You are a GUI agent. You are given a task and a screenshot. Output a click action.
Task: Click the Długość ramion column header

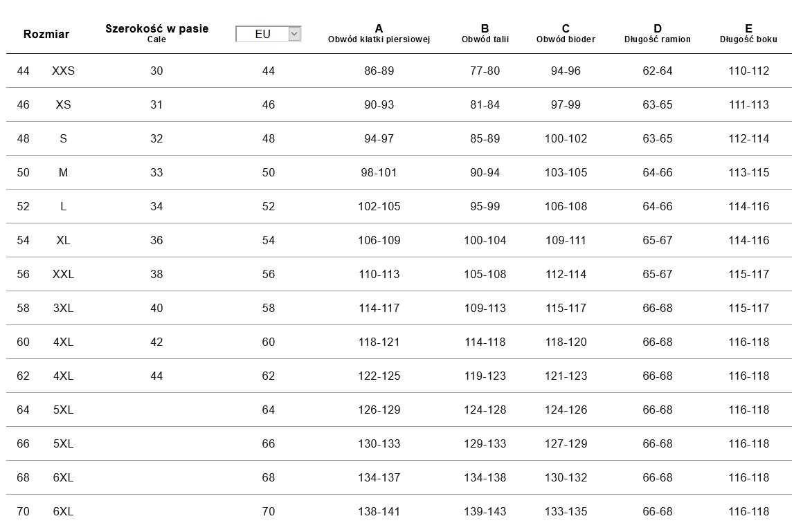click(x=657, y=33)
